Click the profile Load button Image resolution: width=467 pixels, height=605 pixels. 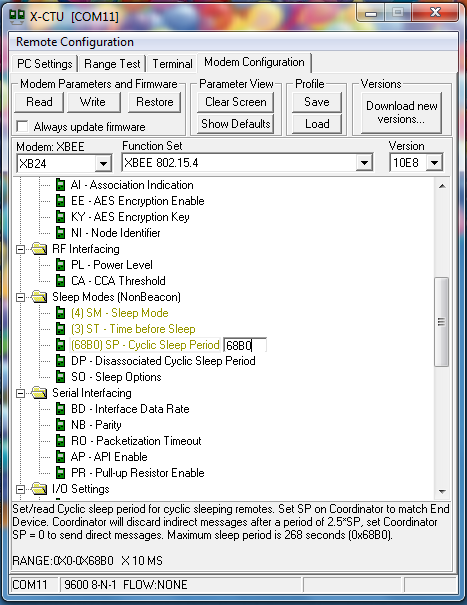click(316, 124)
